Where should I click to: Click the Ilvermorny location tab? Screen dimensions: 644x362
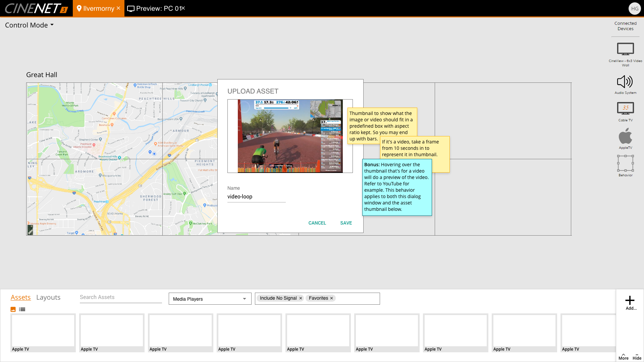click(99, 8)
